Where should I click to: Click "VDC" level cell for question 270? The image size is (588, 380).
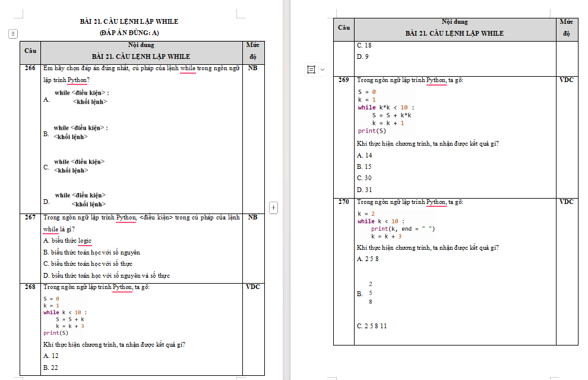coord(567,202)
